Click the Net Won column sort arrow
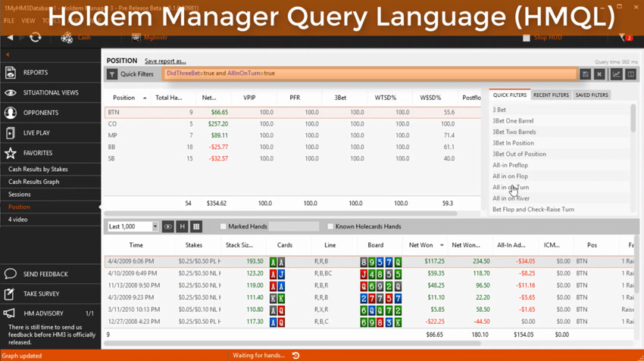 [x=442, y=245]
